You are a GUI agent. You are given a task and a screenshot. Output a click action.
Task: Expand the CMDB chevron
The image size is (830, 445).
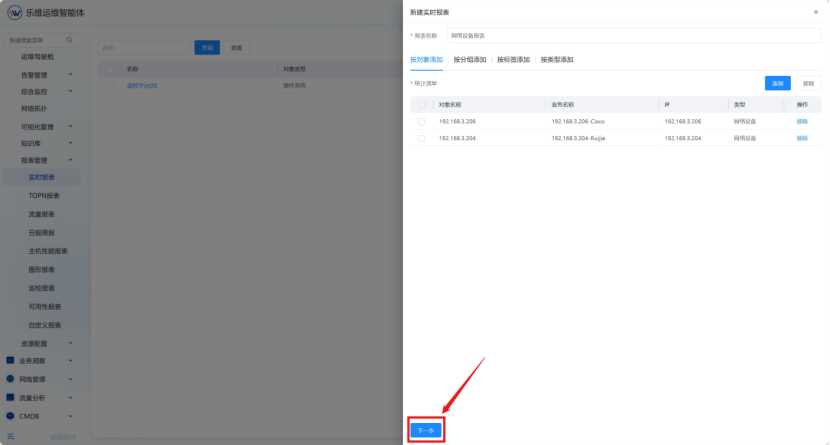coord(70,416)
